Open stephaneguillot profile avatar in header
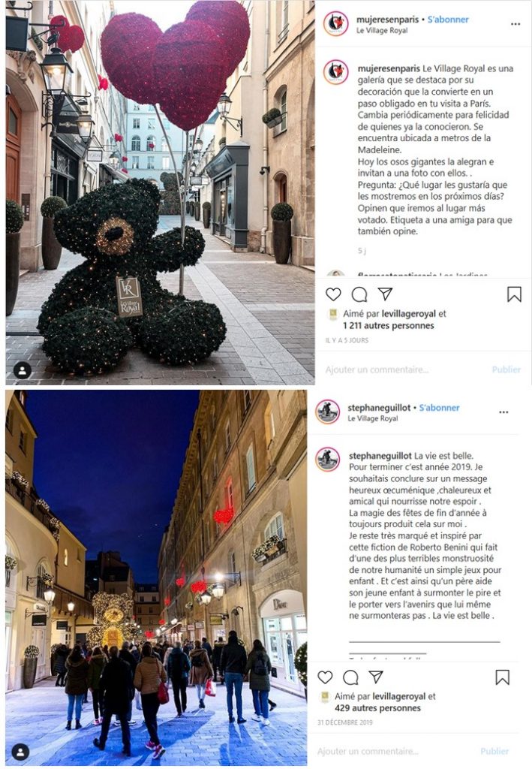The height and width of the screenshot is (769, 532). coord(328,412)
